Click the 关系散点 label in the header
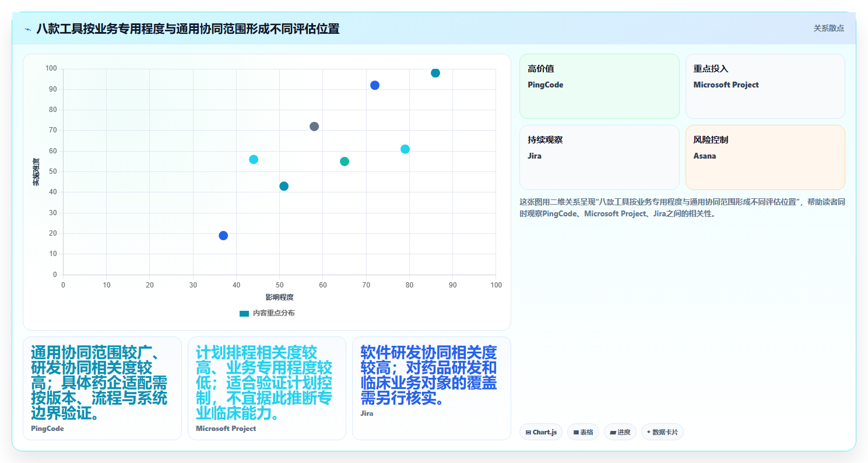Viewport: 868px width, 463px height. (x=828, y=28)
